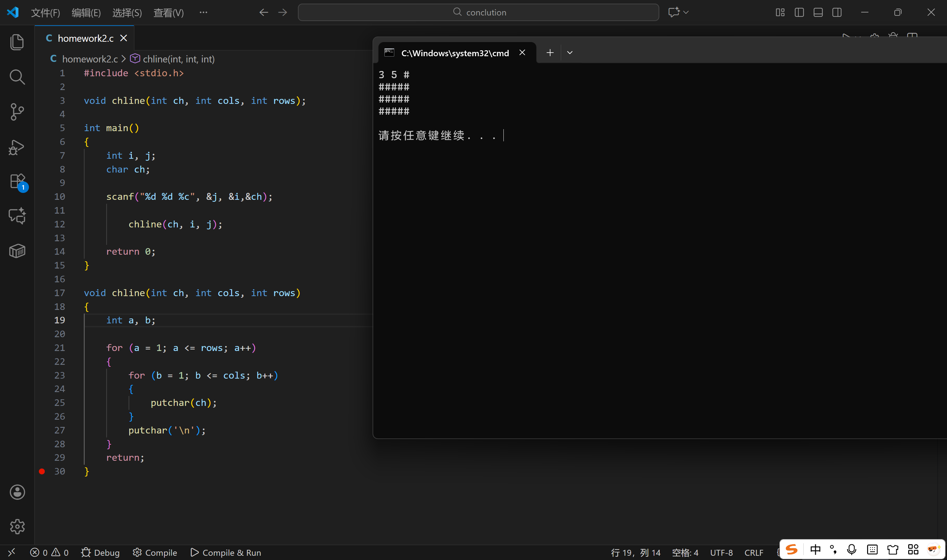This screenshot has width=947, height=560.
Task: Open the Copilot chat dropdown chevron
Action: click(686, 12)
